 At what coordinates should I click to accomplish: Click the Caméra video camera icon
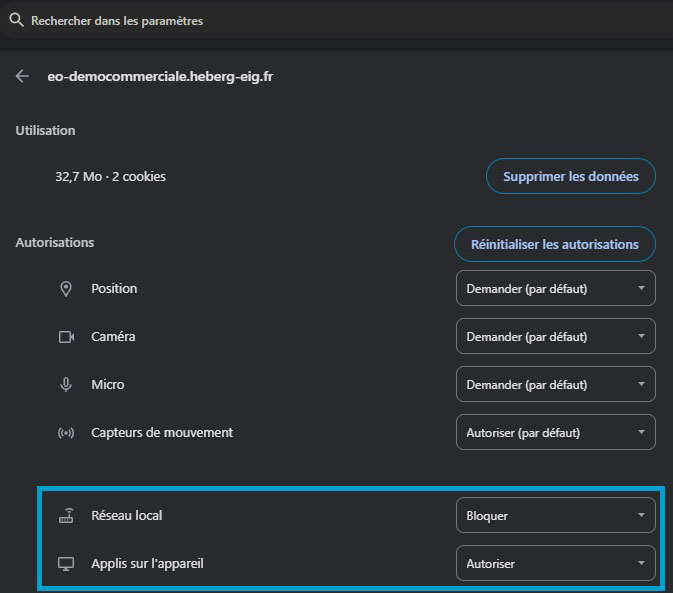point(67,337)
